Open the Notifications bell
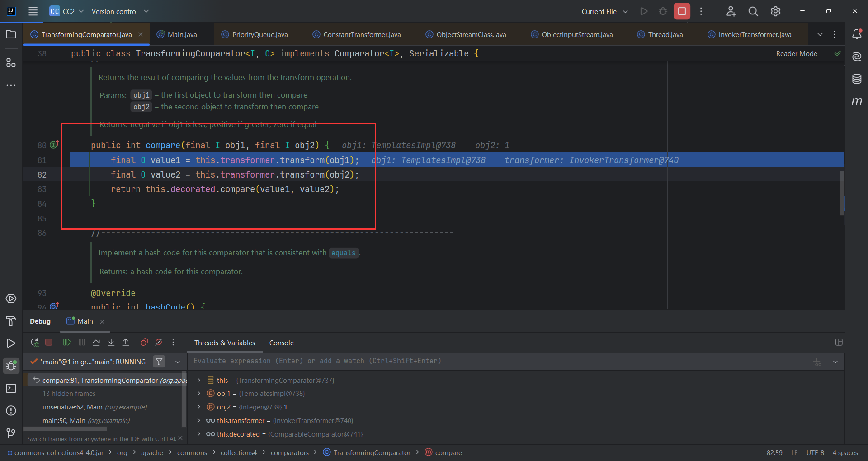The width and height of the screenshot is (868, 461). (857, 34)
